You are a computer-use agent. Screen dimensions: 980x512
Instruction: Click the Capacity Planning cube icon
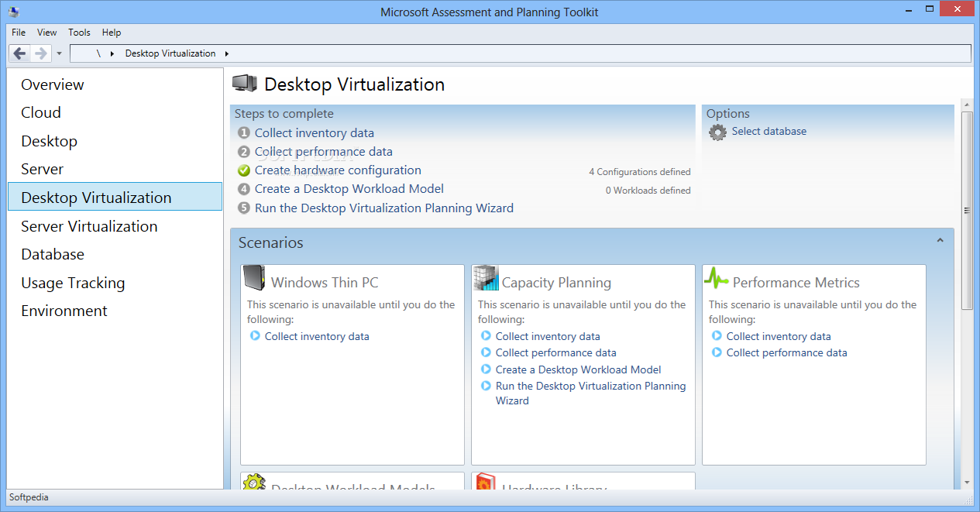coord(486,277)
